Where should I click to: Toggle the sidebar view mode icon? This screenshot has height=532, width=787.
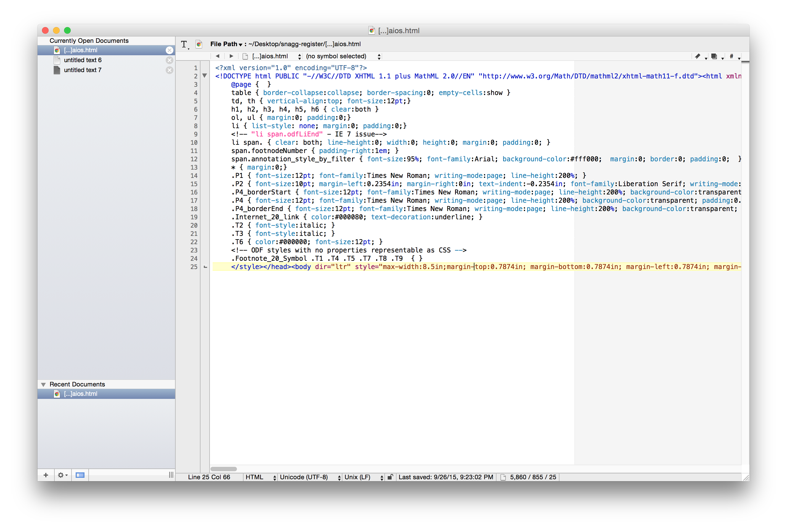point(80,475)
